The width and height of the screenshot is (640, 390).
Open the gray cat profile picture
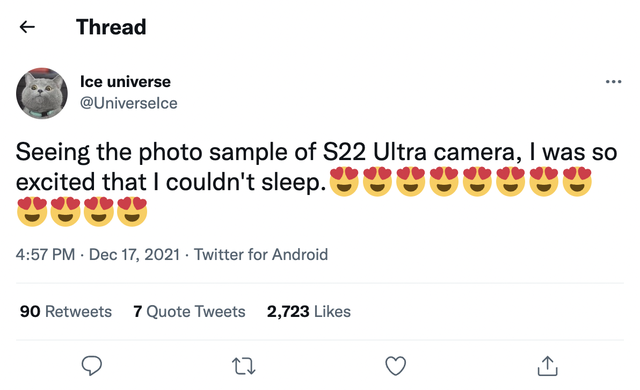click(x=42, y=93)
